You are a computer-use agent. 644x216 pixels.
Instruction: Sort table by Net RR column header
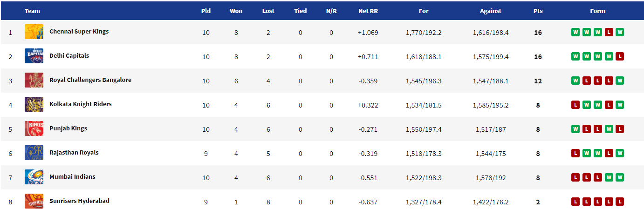click(368, 11)
